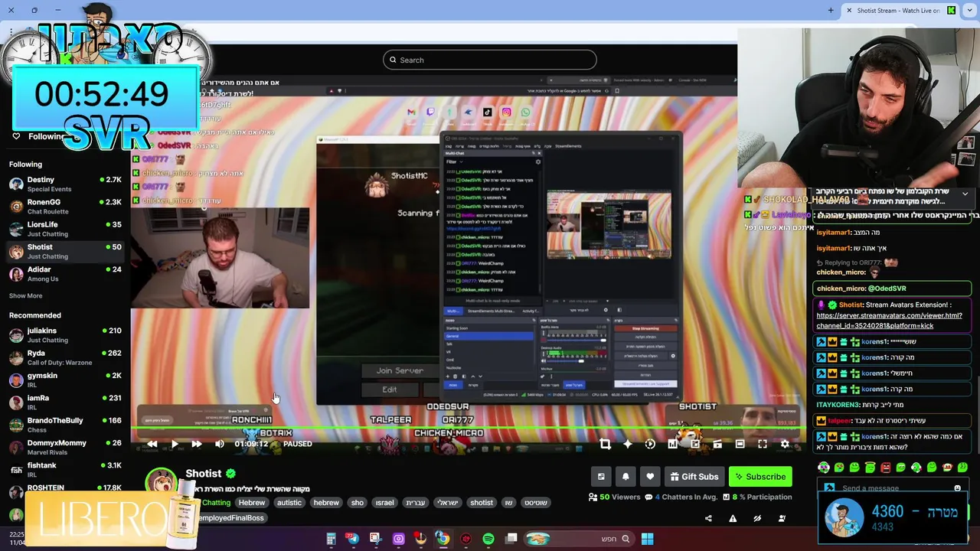
Task: Open the channel panel icon left of bell
Action: pyautogui.click(x=601, y=477)
